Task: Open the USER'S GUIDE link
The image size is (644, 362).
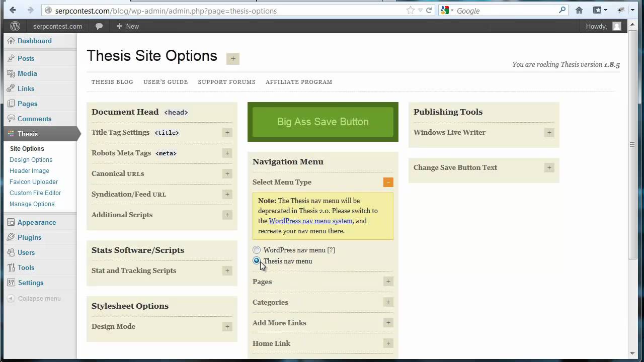Action: [166, 82]
